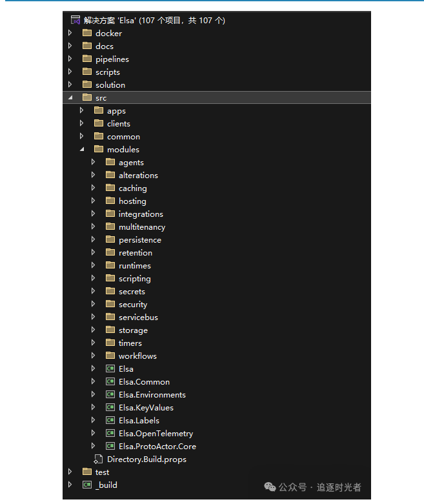The height and width of the screenshot is (504, 424).
Task: Expand the Elsa project node arrow
Action: pyautogui.click(x=93, y=368)
